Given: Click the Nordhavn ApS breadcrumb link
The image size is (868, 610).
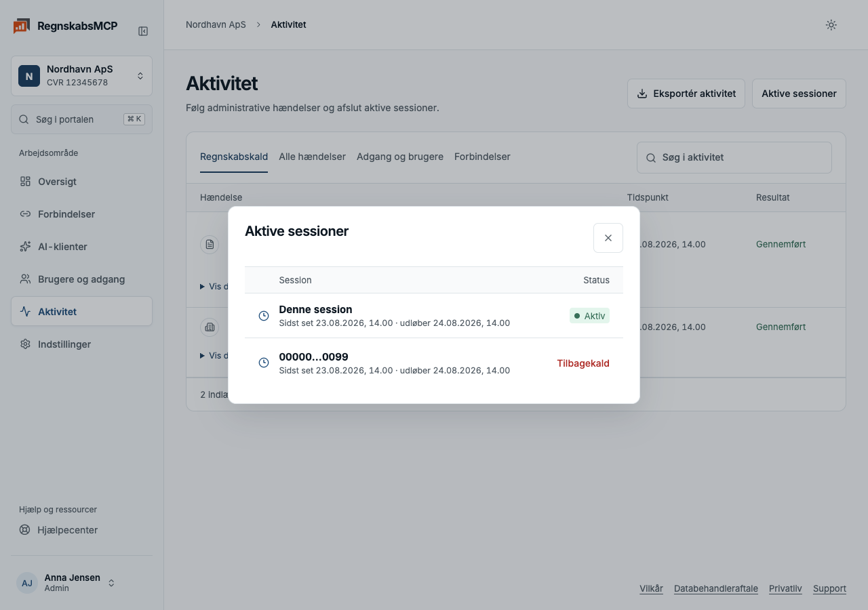Looking at the screenshot, I should [216, 24].
